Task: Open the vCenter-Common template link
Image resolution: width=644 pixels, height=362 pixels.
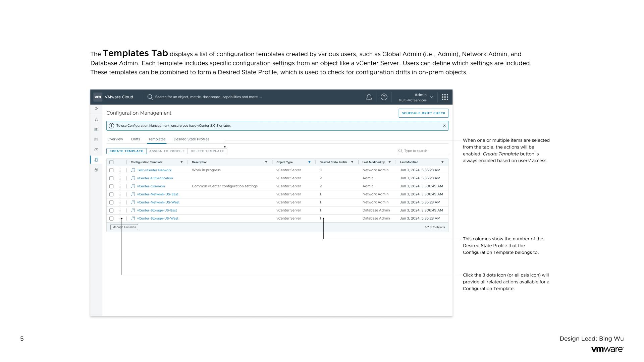Action: pos(151,186)
